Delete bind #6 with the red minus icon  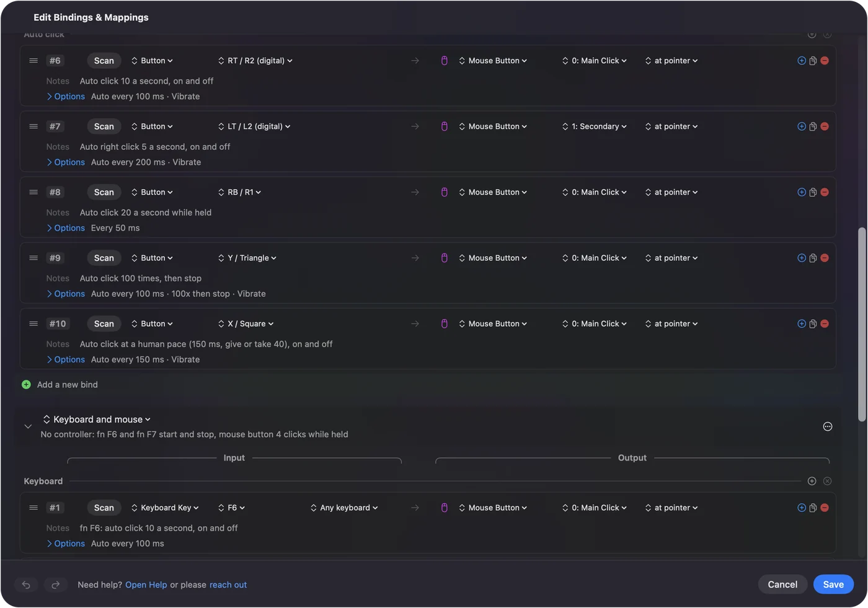825,61
